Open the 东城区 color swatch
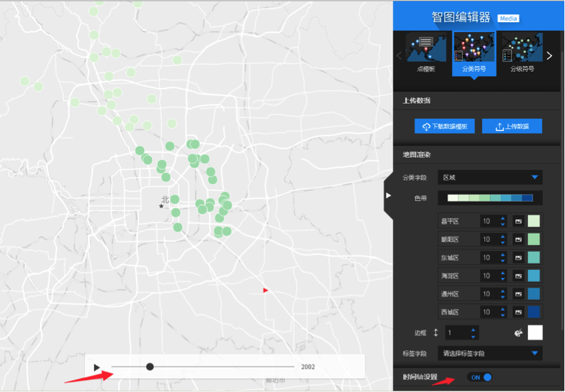Screen dimensions: 565x392 [534, 258]
